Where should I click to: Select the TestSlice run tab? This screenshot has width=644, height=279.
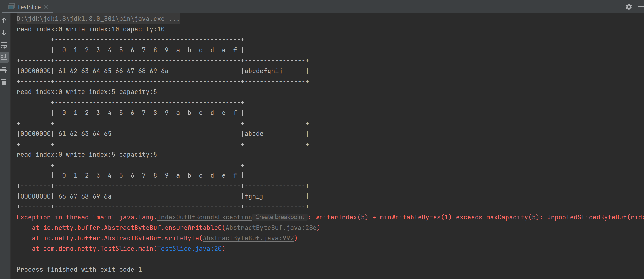[x=29, y=7]
